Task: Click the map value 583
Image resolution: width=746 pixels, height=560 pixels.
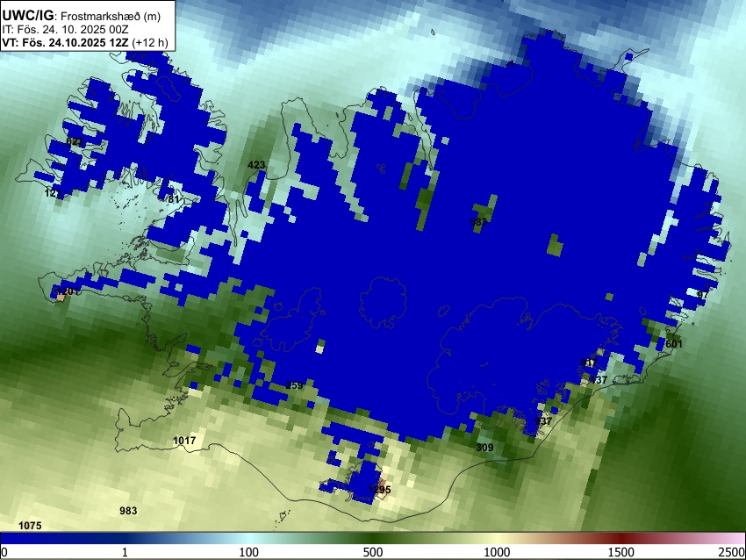Action: tap(478, 222)
